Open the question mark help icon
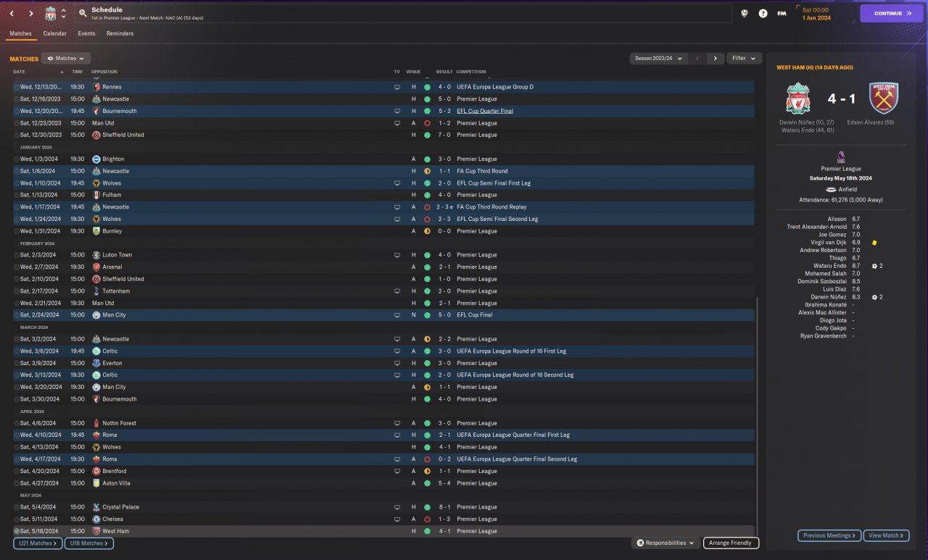This screenshot has width=928, height=560. (763, 13)
